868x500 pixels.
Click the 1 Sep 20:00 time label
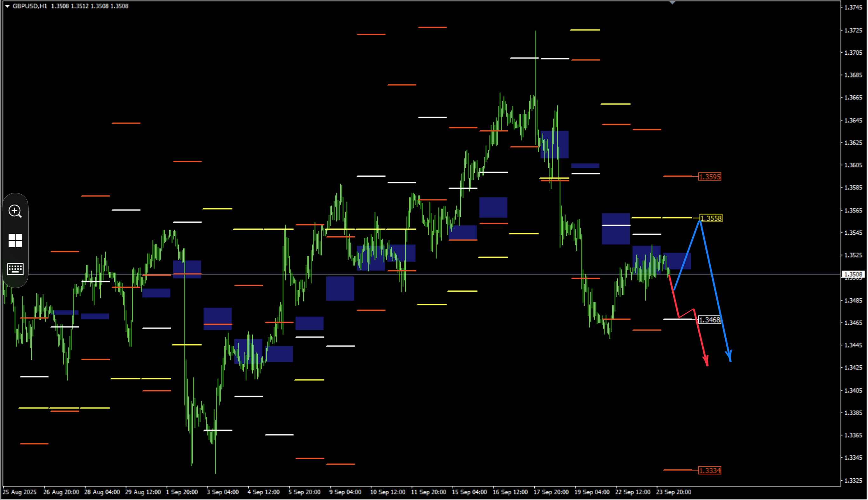tap(182, 492)
